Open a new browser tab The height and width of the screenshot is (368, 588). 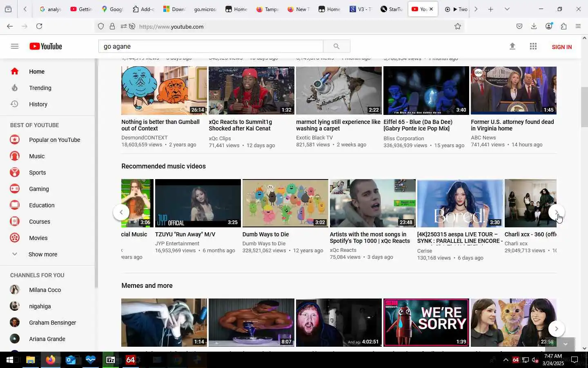click(x=491, y=9)
